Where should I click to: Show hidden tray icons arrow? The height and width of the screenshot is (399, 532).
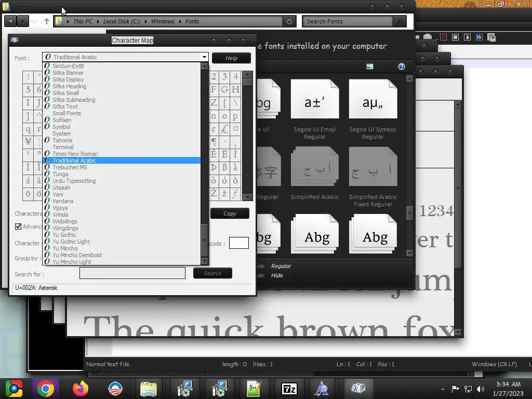click(x=443, y=389)
